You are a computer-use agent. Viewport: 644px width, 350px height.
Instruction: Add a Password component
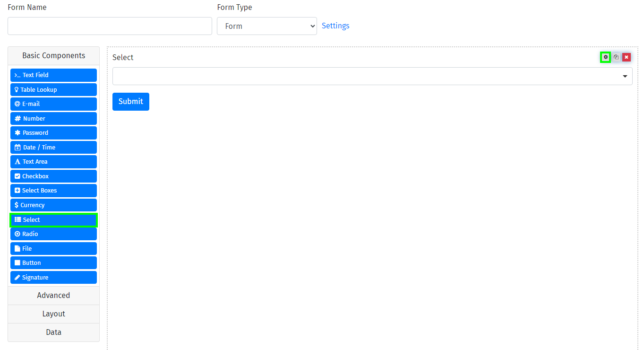point(53,133)
